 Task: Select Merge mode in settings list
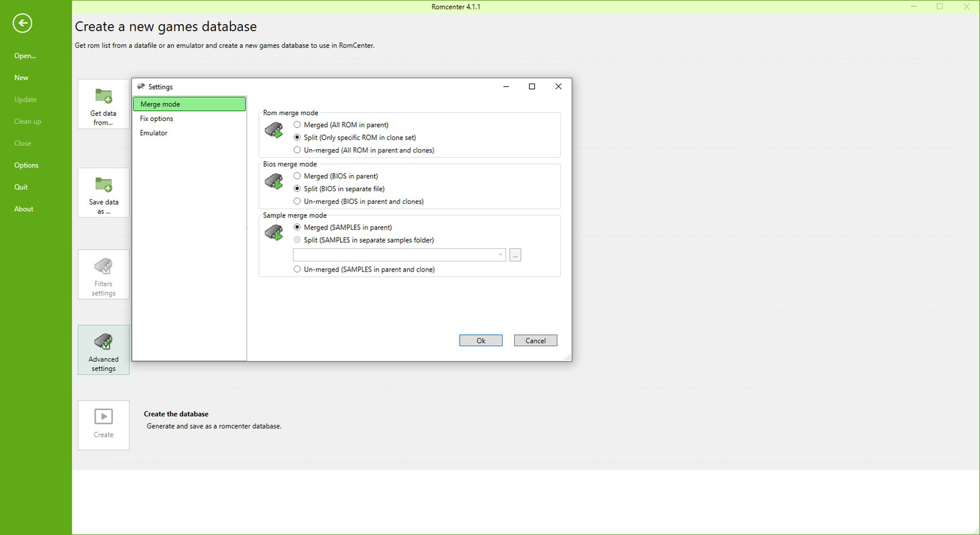point(189,104)
